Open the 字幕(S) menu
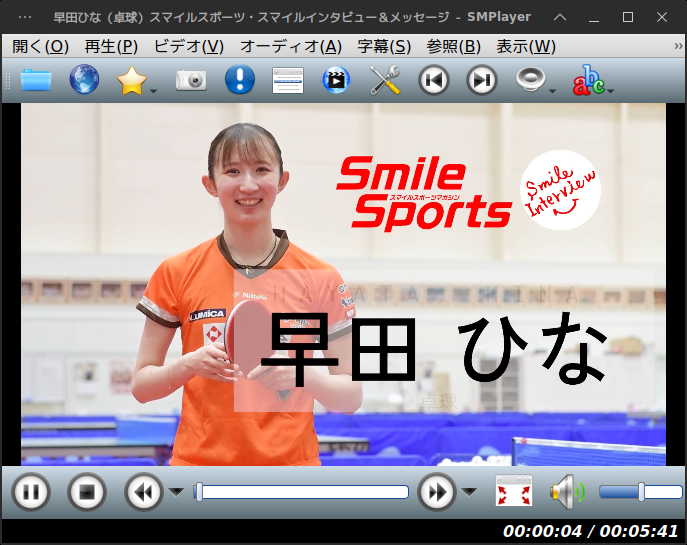 [x=384, y=46]
